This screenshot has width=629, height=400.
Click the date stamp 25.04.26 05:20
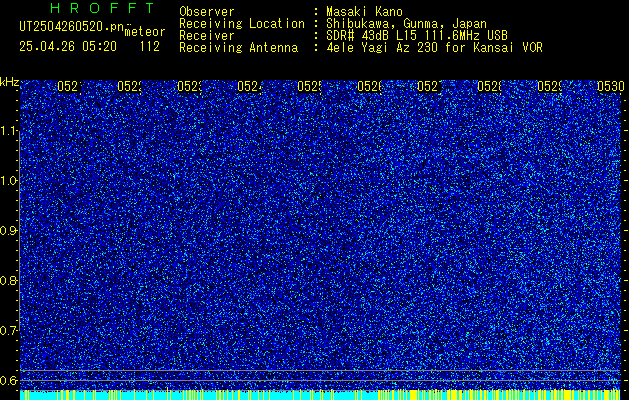coord(68,47)
